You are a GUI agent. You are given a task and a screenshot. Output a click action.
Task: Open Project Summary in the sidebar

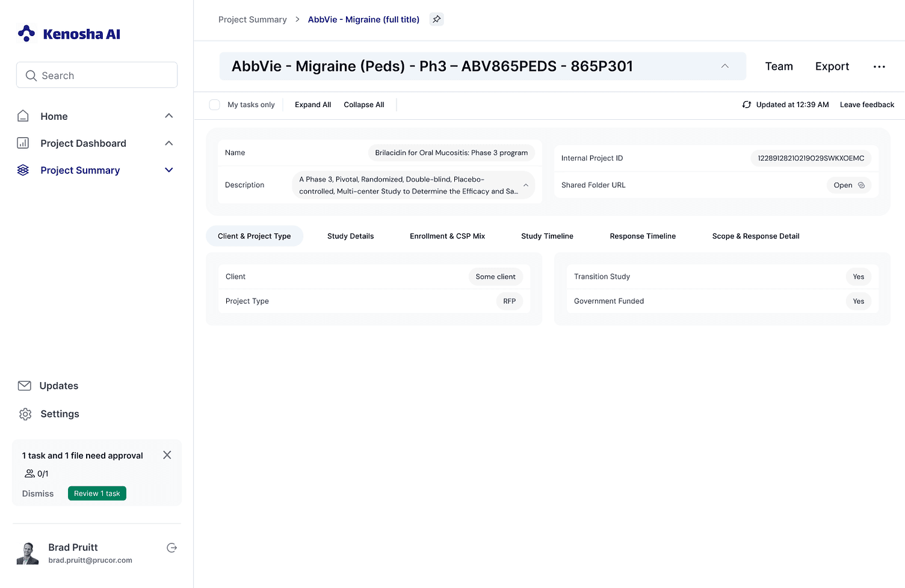pyautogui.click(x=80, y=170)
